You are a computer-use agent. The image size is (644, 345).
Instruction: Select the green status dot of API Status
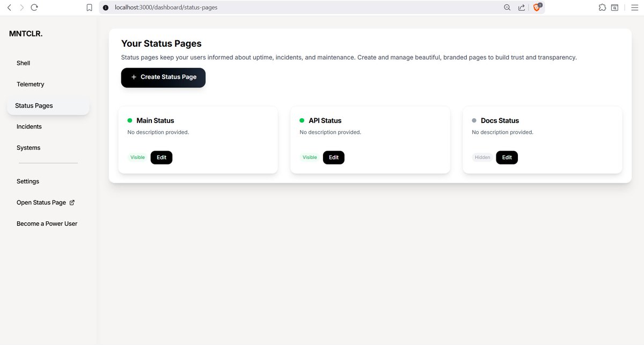point(302,120)
